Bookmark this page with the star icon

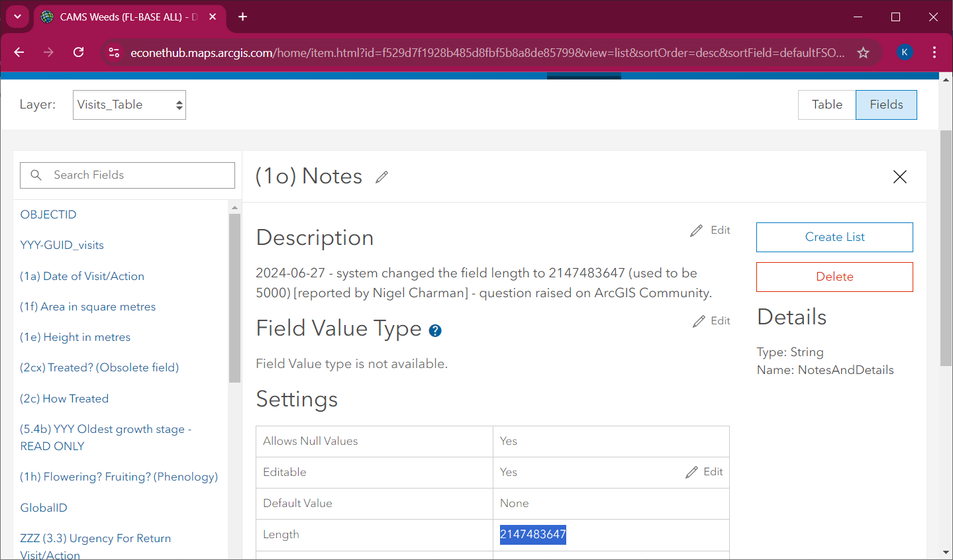[x=863, y=52]
